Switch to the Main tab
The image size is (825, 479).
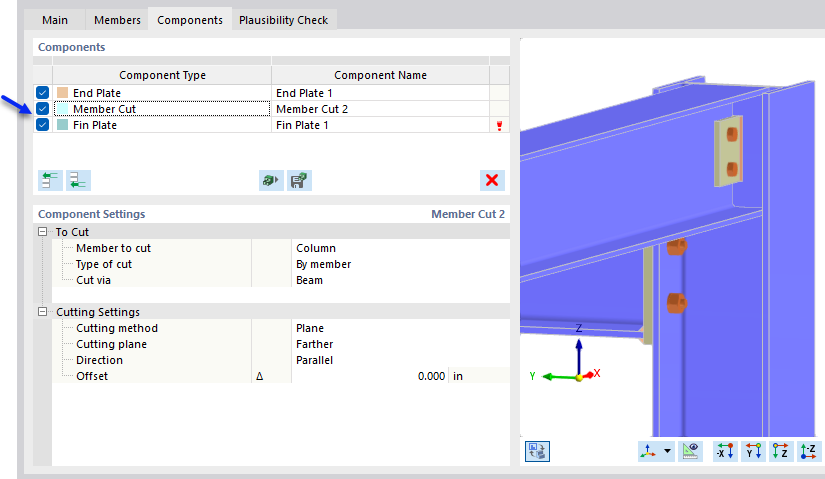pyautogui.click(x=55, y=20)
